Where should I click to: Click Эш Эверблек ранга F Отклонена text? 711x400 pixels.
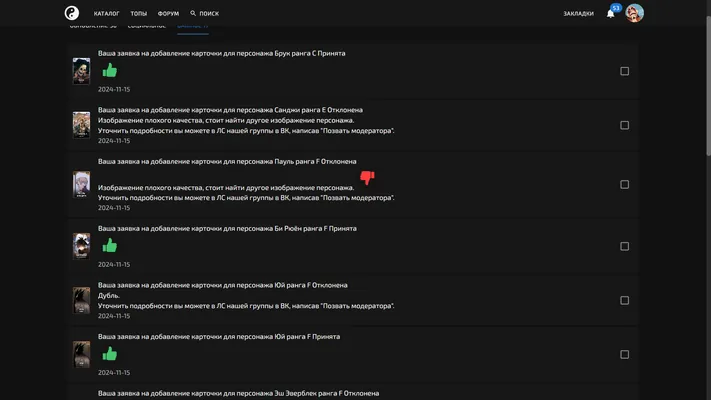pos(239,393)
